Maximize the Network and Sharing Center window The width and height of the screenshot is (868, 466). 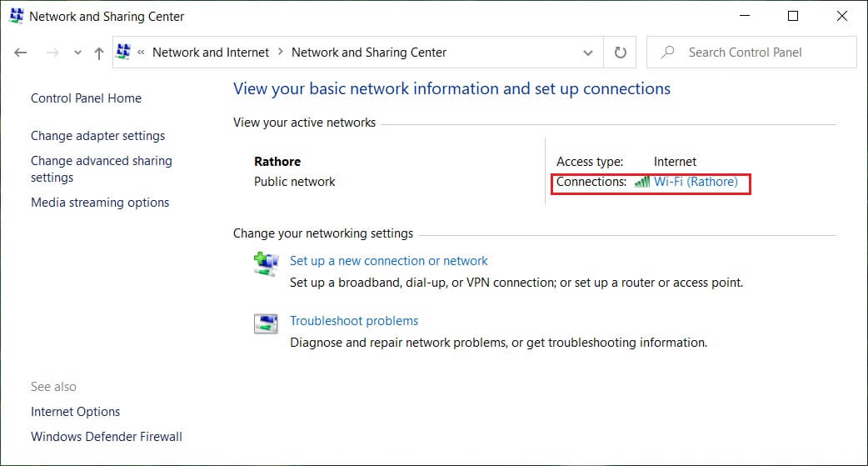click(793, 16)
